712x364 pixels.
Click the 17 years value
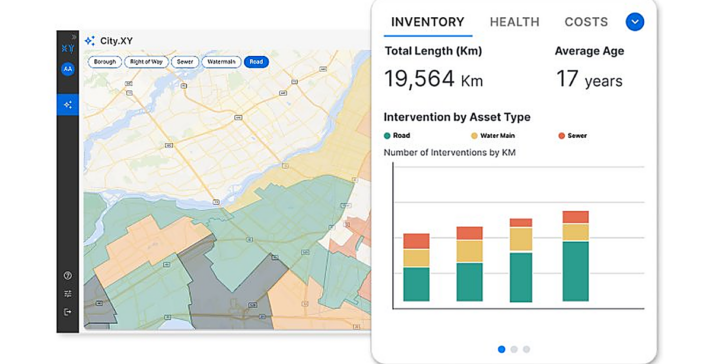pos(589,79)
